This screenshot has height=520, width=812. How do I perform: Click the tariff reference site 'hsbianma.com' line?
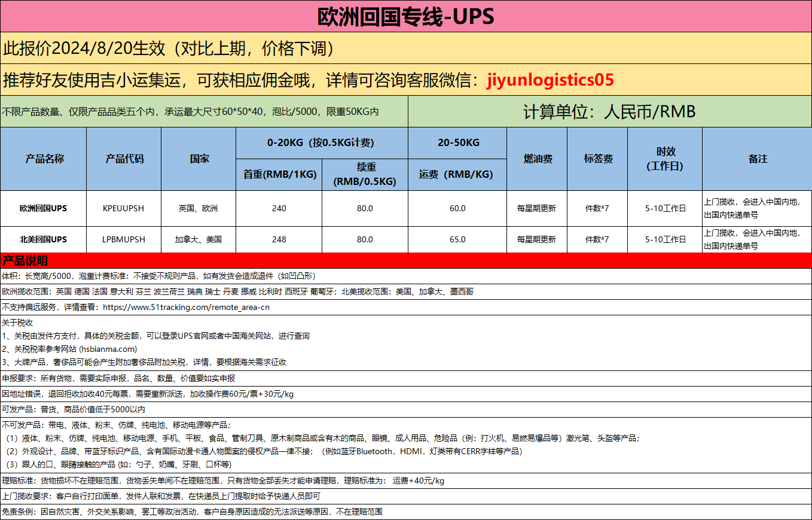coord(70,349)
